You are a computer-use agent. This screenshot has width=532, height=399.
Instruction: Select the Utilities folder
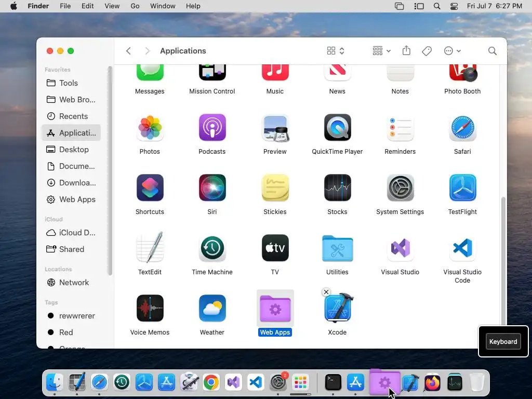pos(337,248)
